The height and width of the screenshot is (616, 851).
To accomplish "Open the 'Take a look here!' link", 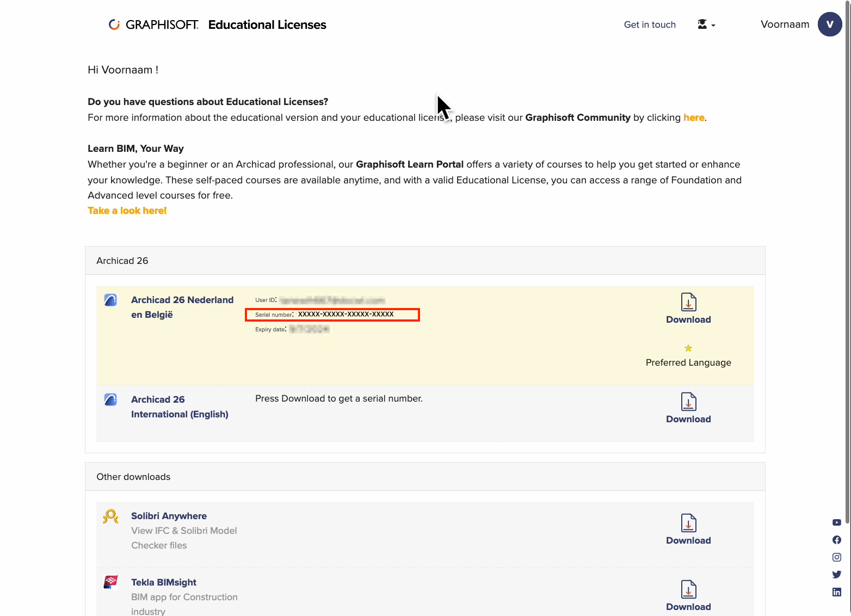I will click(x=127, y=211).
